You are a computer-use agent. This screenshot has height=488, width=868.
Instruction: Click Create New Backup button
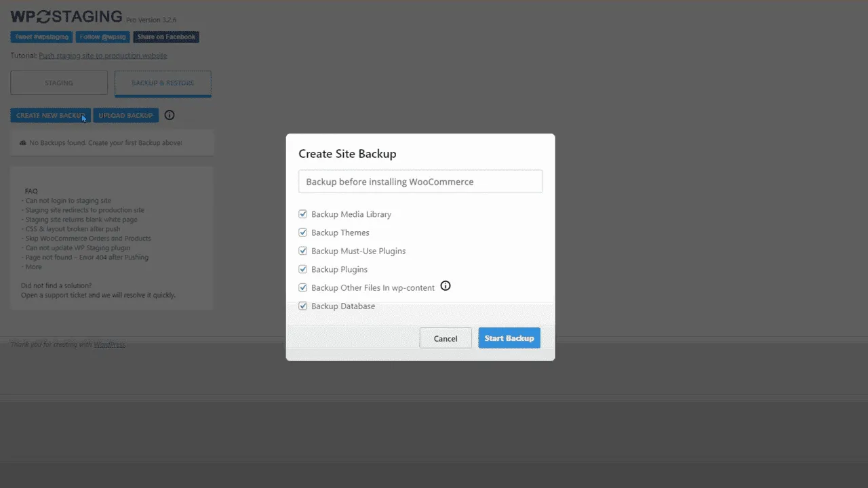click(x=50, y=115)
